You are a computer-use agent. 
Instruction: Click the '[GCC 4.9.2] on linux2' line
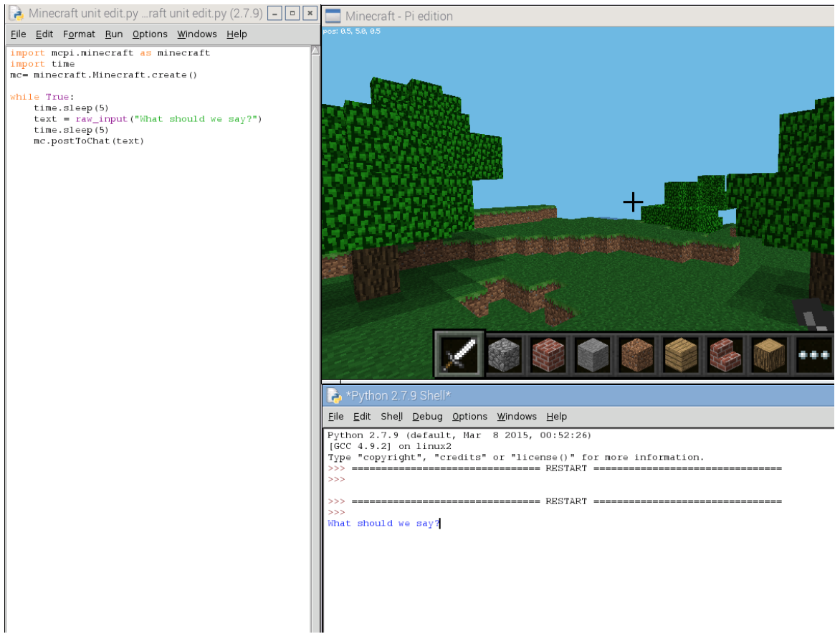pos(389,446)
